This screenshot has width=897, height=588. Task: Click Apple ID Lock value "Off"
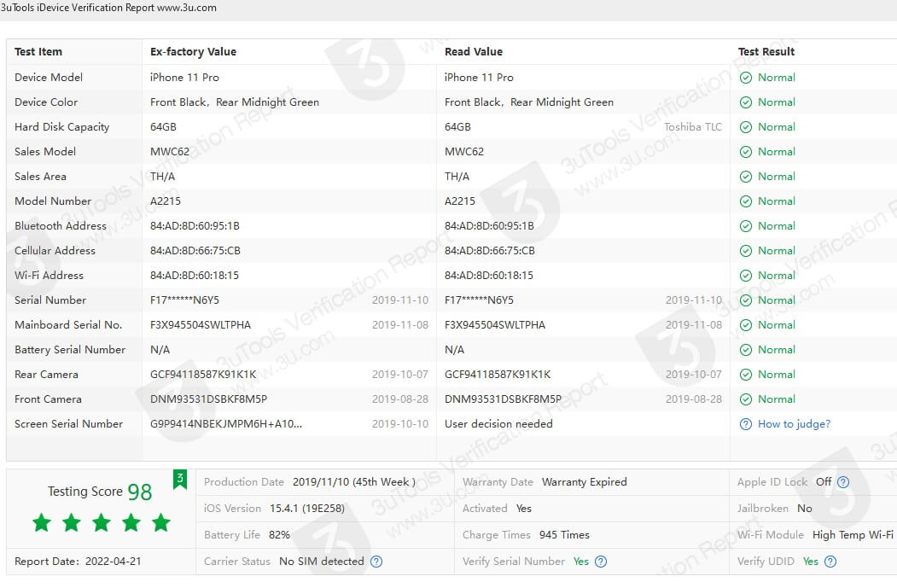coord(824,482)
